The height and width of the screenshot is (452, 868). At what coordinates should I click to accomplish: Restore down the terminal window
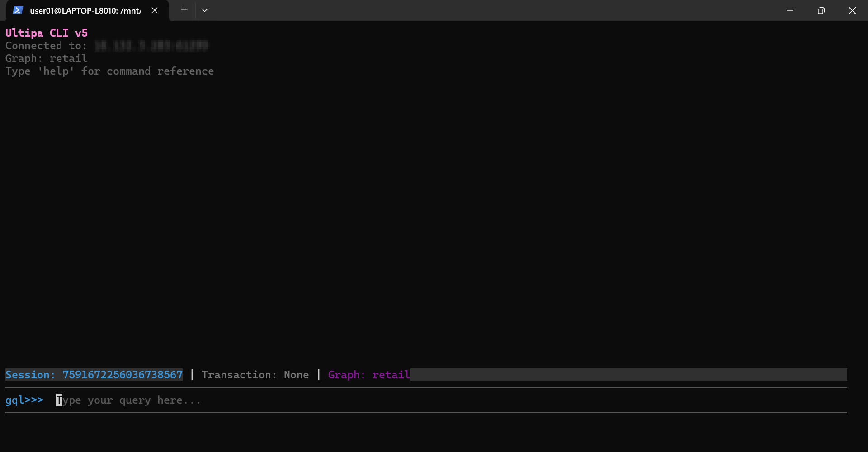[x=821, y=10]
